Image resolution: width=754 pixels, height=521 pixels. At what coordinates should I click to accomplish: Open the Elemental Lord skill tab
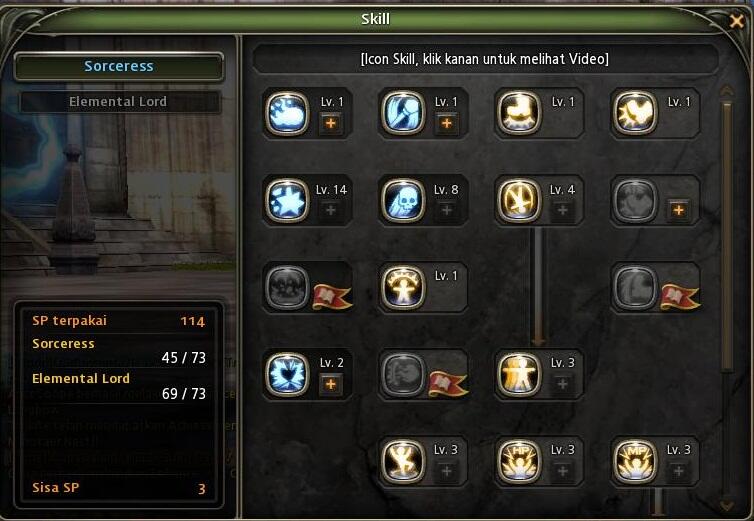click(x=119, y=102)
